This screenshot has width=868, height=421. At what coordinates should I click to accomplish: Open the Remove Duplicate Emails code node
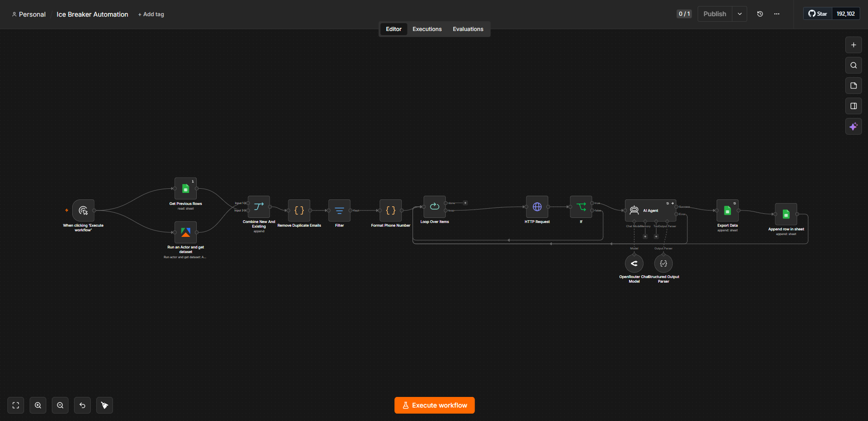[x=299, y=210]
